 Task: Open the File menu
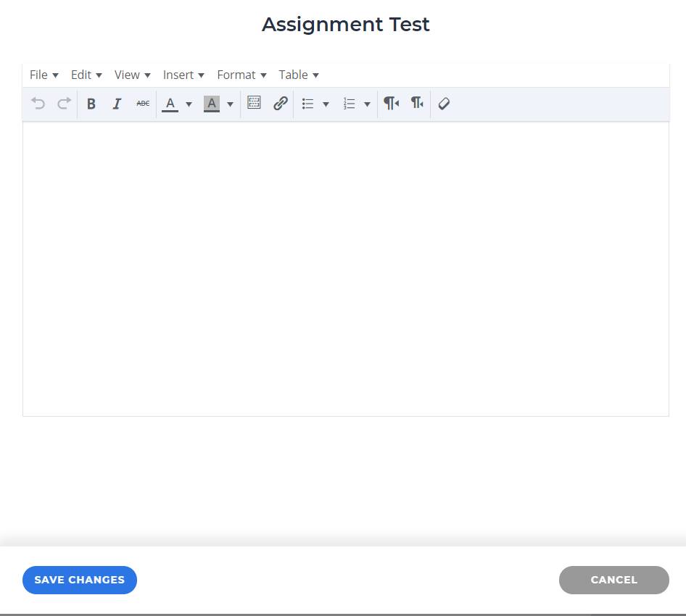[44, 75]
